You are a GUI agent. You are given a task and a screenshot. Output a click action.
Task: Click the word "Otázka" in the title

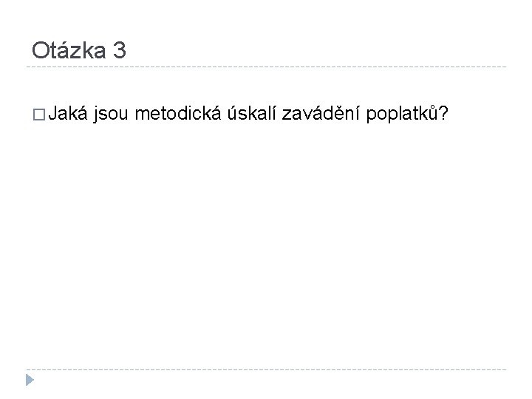tap(68, 50)
